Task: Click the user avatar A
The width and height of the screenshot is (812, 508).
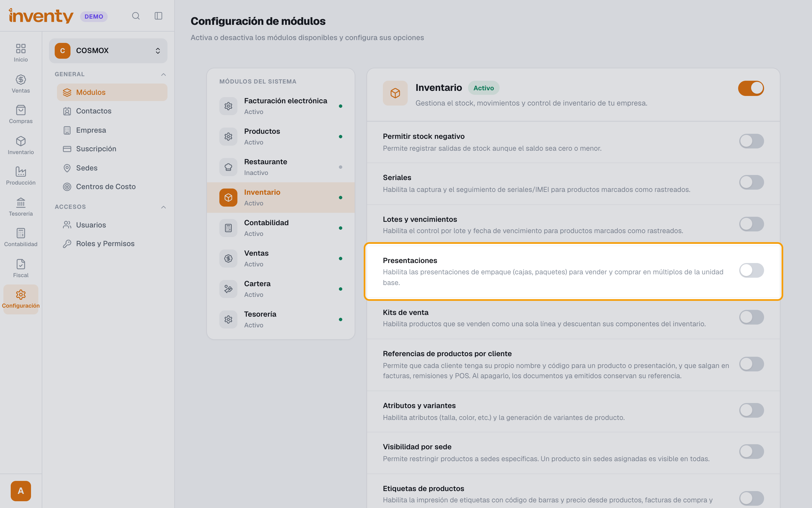Action: 21,491
